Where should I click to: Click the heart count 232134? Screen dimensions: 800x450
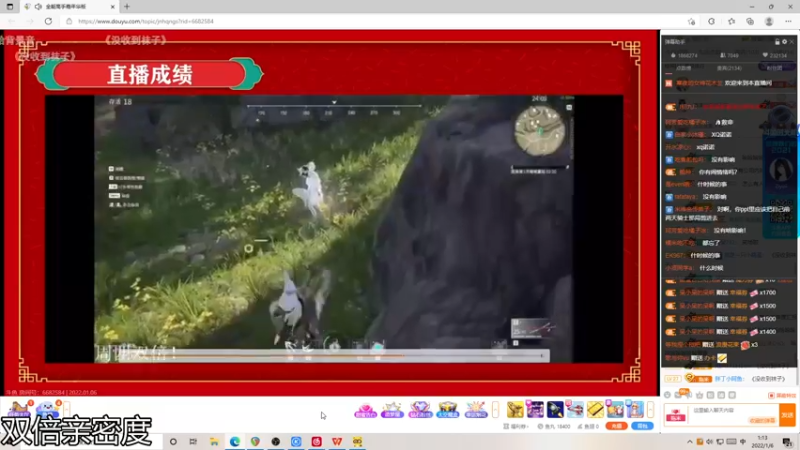[x=774, y=55]
